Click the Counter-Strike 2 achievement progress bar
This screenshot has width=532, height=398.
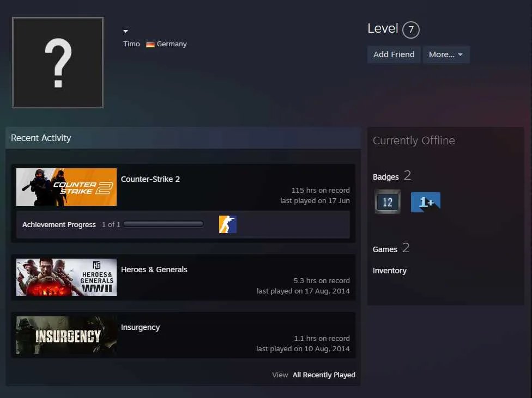(164, 224)
